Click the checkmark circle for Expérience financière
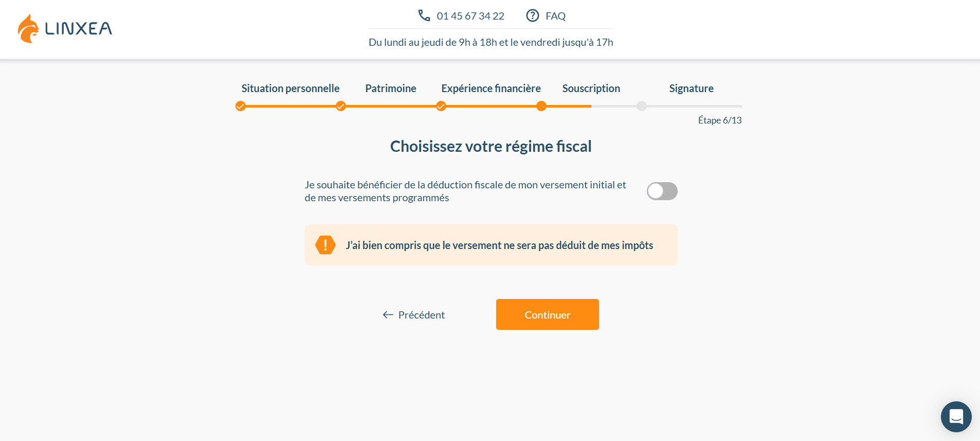 441,106
